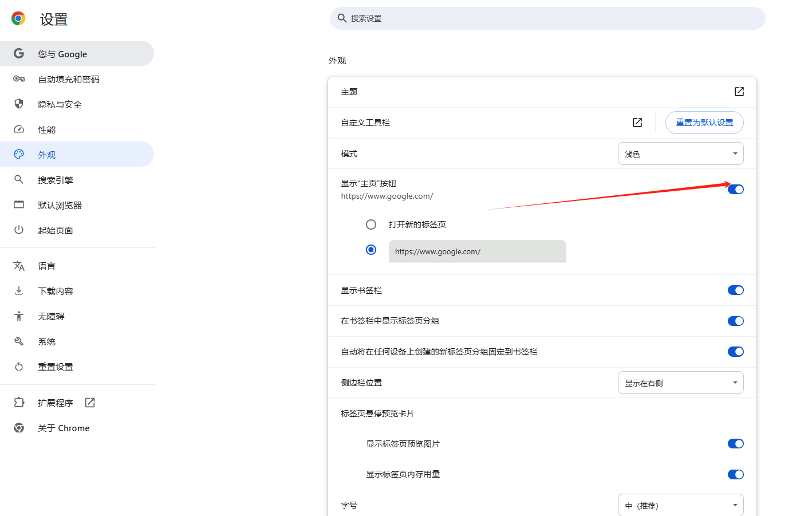Click the 重置为默认设置 button

pos(704,123)
